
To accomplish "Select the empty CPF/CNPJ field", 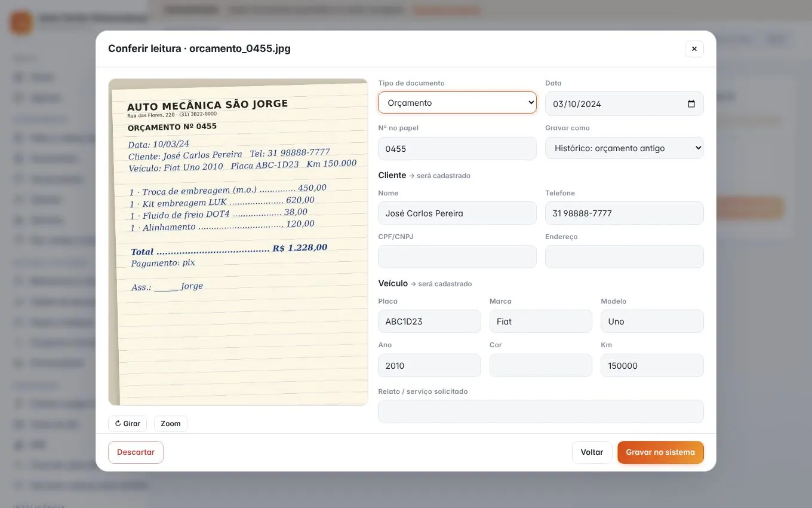I will 457,256.
